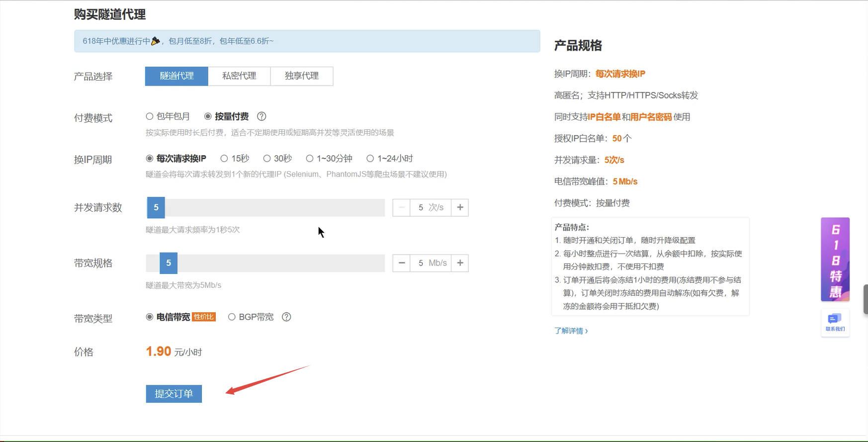Click the price 1.90 元/小时
Screen dimensions: 868x442
(174, 352)
